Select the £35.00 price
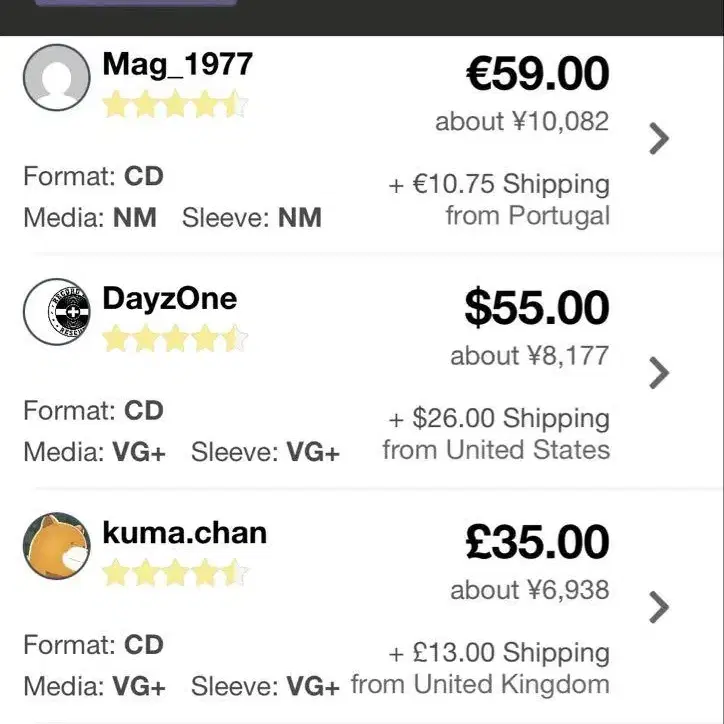The width and height of the screenshot is (724, 724). point(537,542)
